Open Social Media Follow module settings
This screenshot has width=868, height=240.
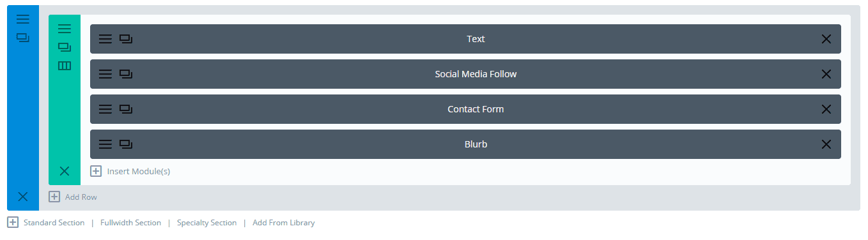coord(105,74)
